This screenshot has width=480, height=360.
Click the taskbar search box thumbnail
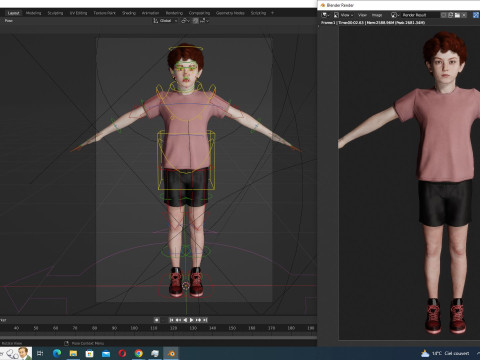pos(16,353)
